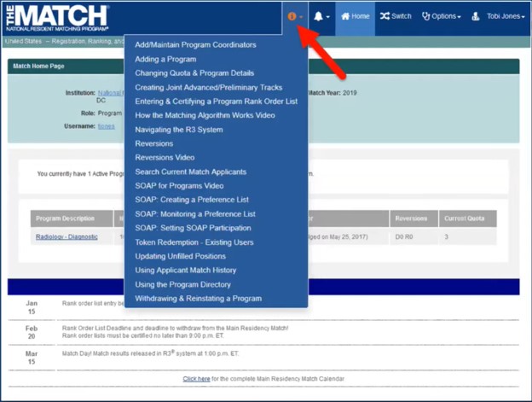Click the orange info help icon

(x=292, y=16)
